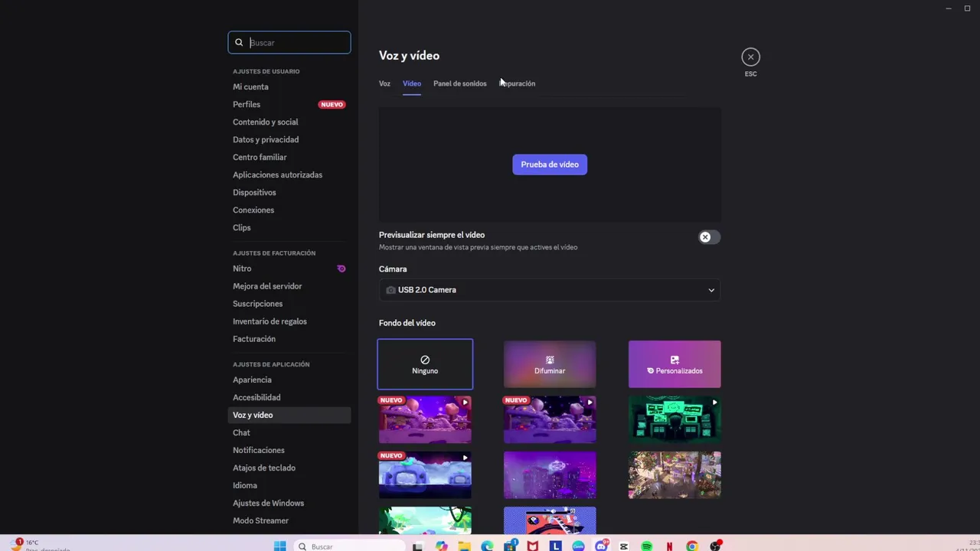This screenshot has height=551, width=980.
Task: Open the Panel de sonidos tab
Action: tap(459, 83)
